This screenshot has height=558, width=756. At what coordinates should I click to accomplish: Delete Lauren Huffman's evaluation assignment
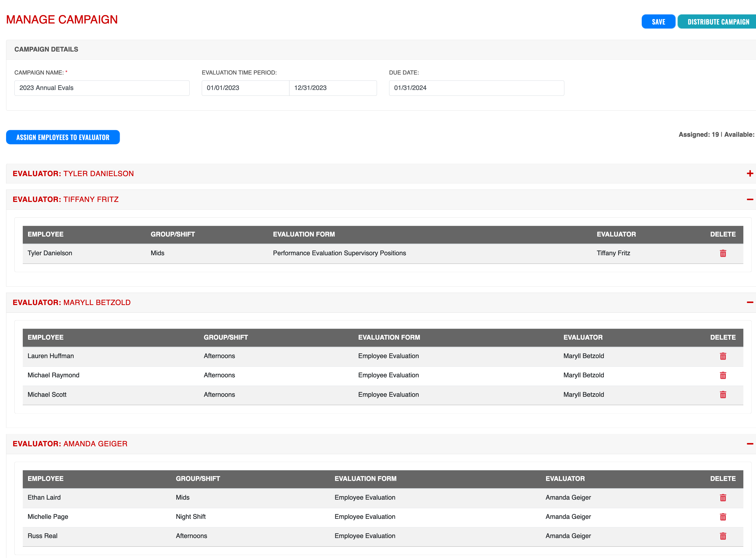723,356
